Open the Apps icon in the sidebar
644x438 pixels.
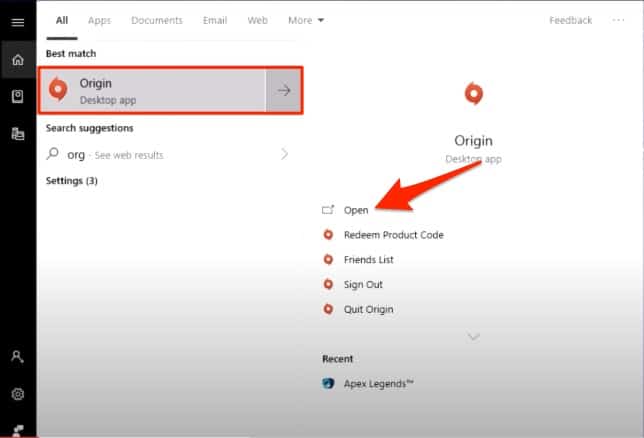pos(18,97)
